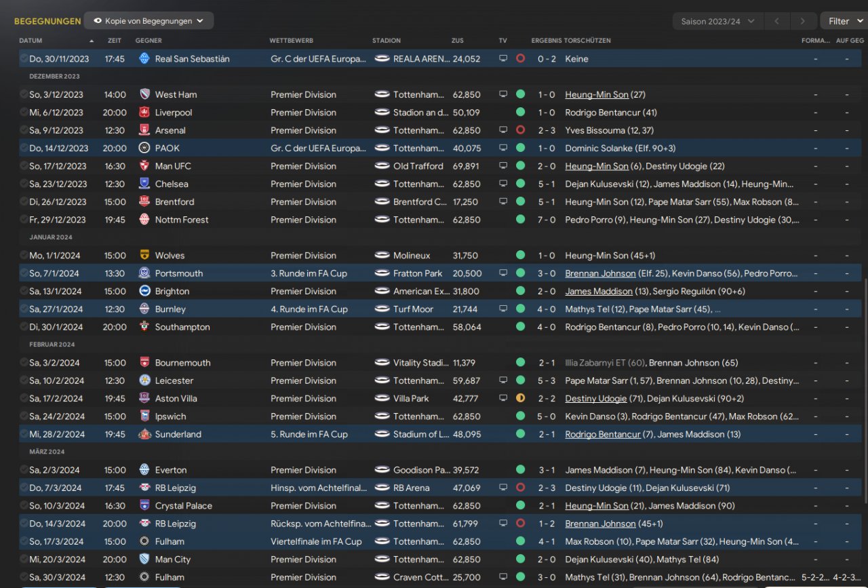
Task: Click the stadium icon beside Molineux
Action: [382, 256]
